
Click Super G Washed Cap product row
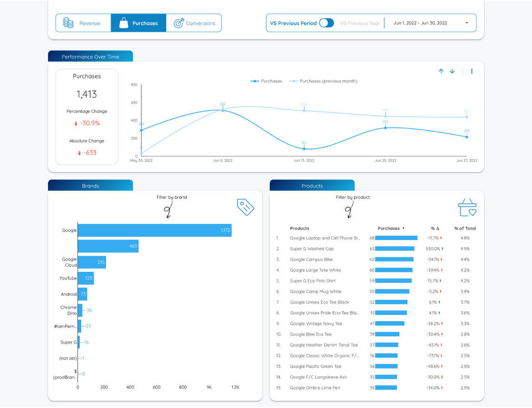[x=312, y=249]
